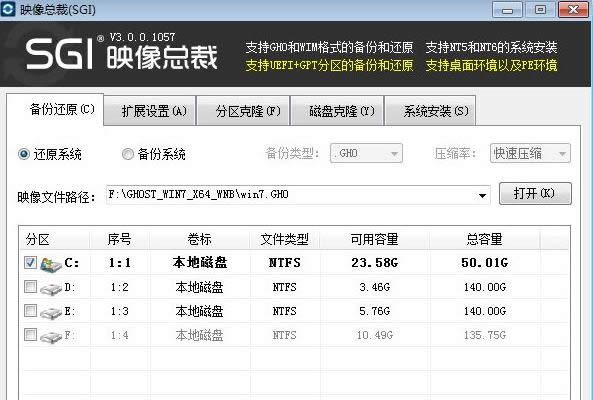Image resolution: width=593 pixels, height=400 pixels.
Task: Check the E: partition checkbox
Action: pyautogui.click(x=30, y=310)
